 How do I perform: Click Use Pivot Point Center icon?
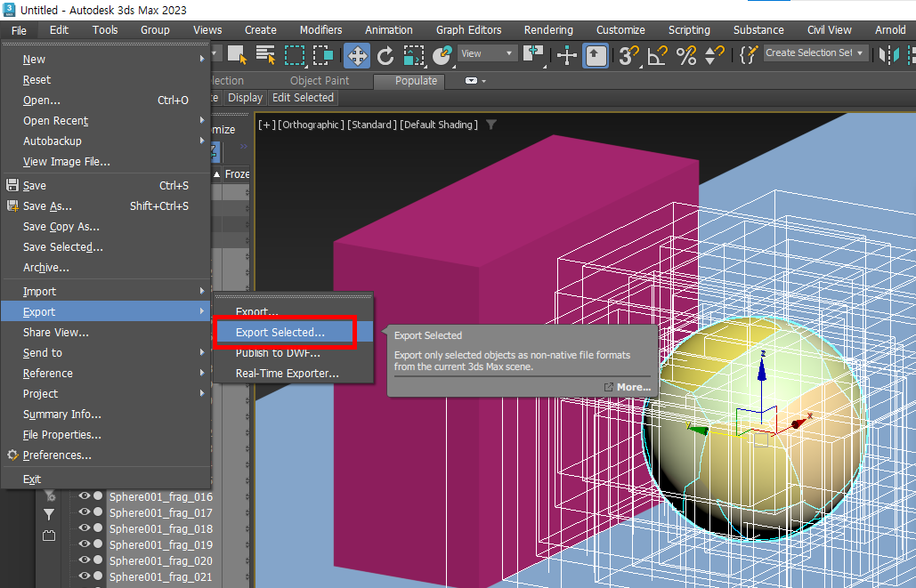pyautogui.click(x=533, y=55)
